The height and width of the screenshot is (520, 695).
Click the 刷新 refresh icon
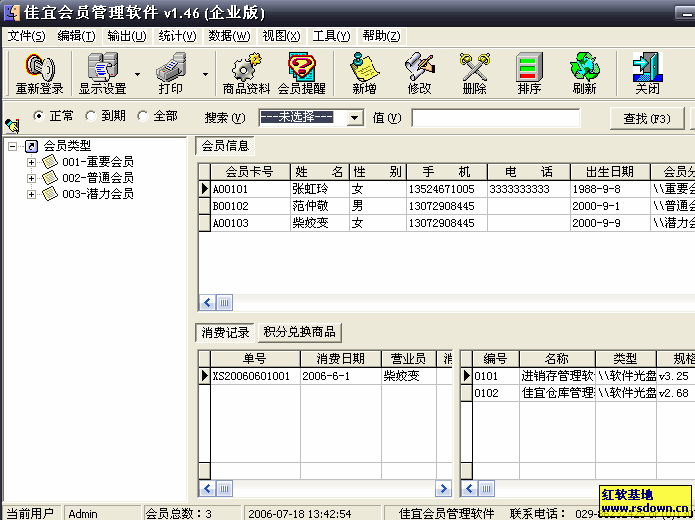click(584, 68)
